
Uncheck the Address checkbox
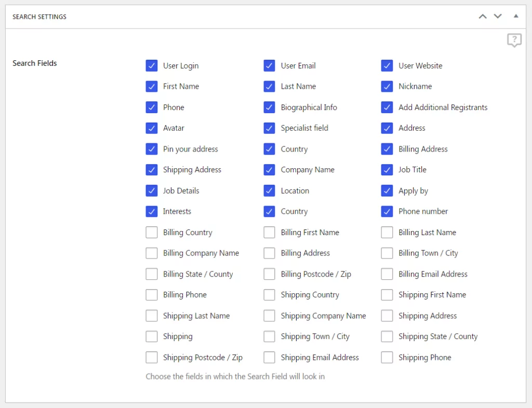click(387, 128)
